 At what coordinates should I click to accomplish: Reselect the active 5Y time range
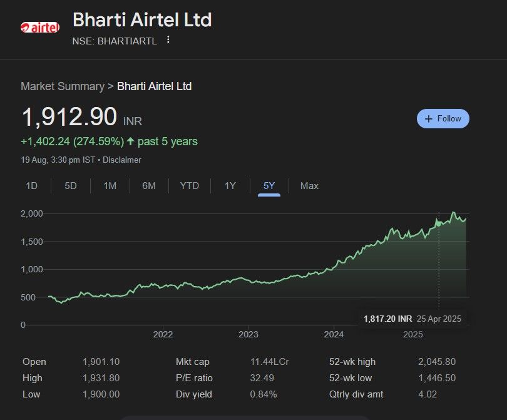[268, 186]
